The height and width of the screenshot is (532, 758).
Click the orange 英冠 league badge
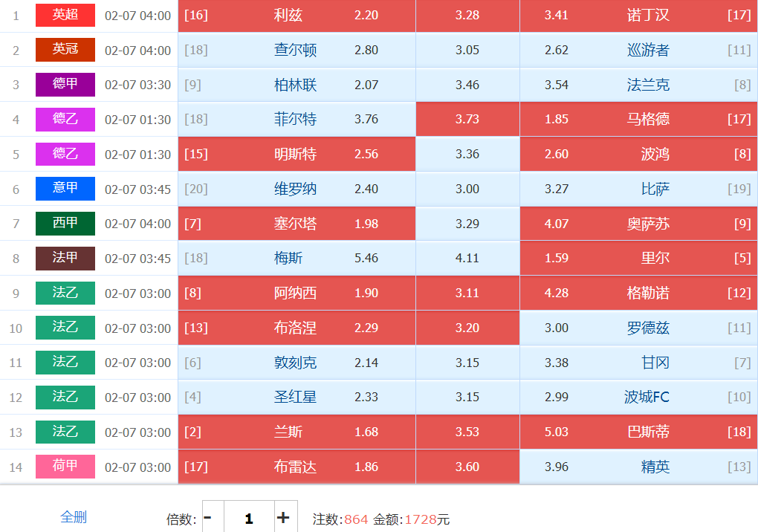65,50
